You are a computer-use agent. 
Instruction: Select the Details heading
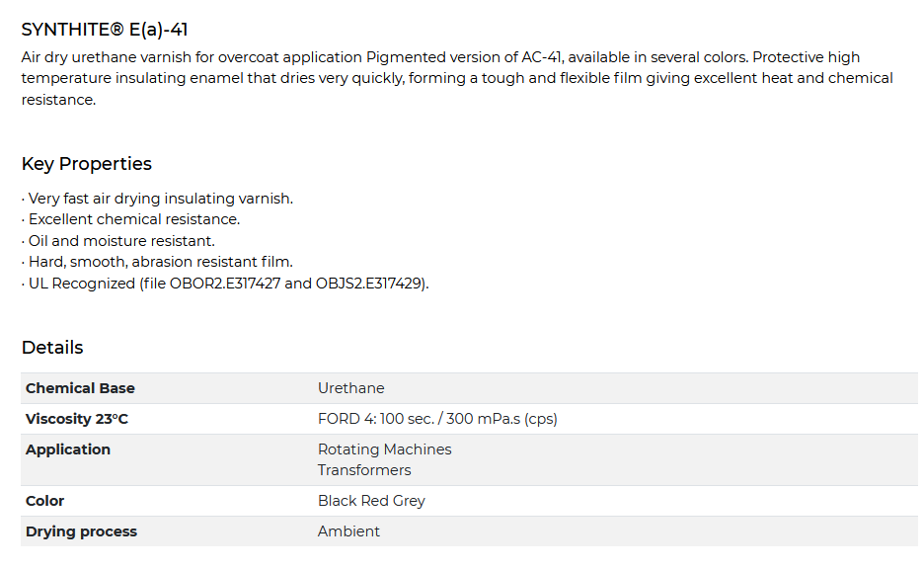tap(52, 348)
